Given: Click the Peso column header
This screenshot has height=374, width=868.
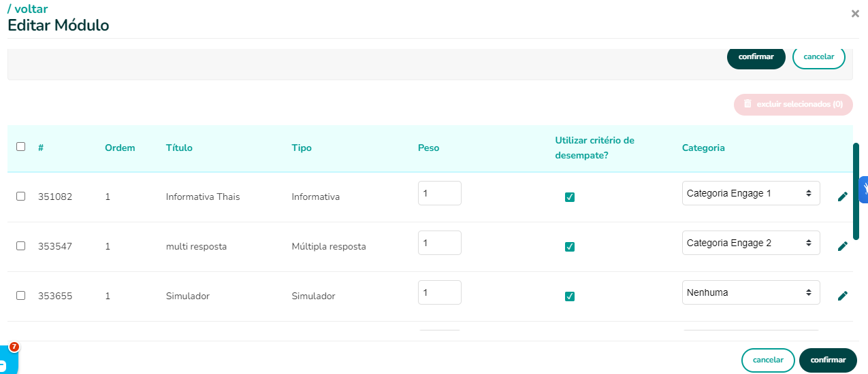Looking at the screenshot, I should coord(428,148).
